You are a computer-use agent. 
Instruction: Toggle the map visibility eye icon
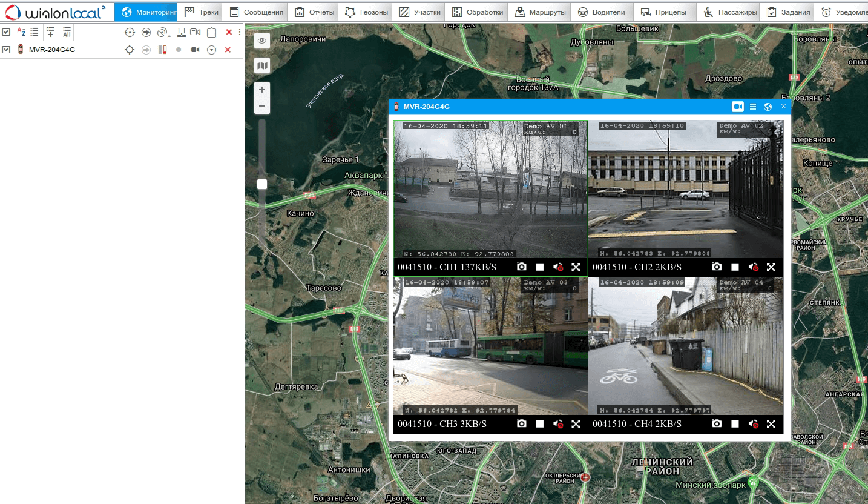click(262, 41)
